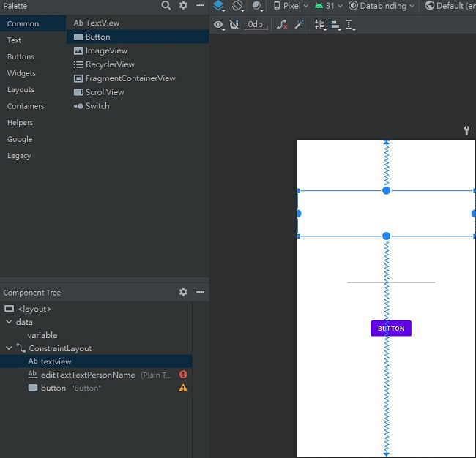Screen dimensions: 476x458
Task: Click the red error icon beside editTextTextPersonName
Action: click(x=183, y=375)
